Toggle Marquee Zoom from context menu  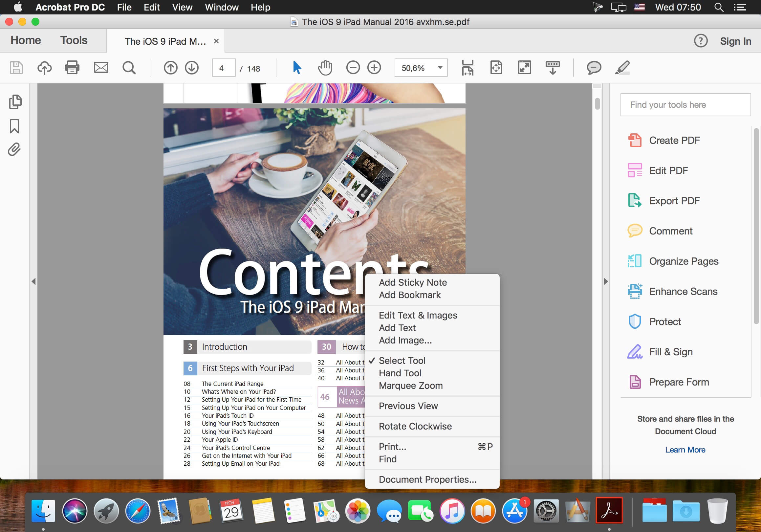tap(411, 385)
